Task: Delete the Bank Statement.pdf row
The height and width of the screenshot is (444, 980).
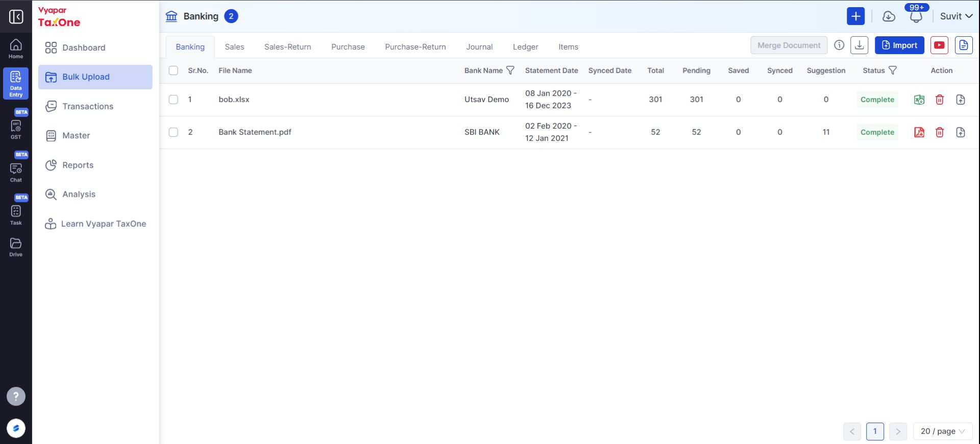Action: pyautogui.click(x=940, y=132)
